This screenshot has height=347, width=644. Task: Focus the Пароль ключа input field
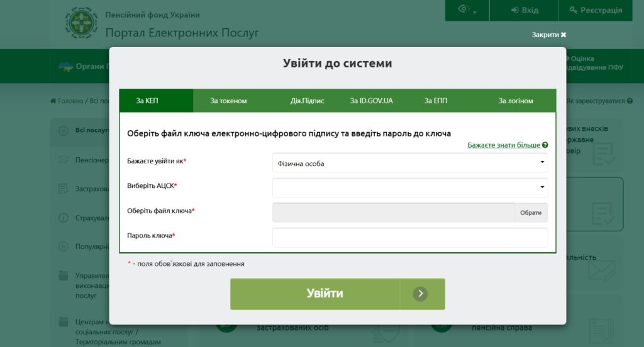tap(410, 238)
